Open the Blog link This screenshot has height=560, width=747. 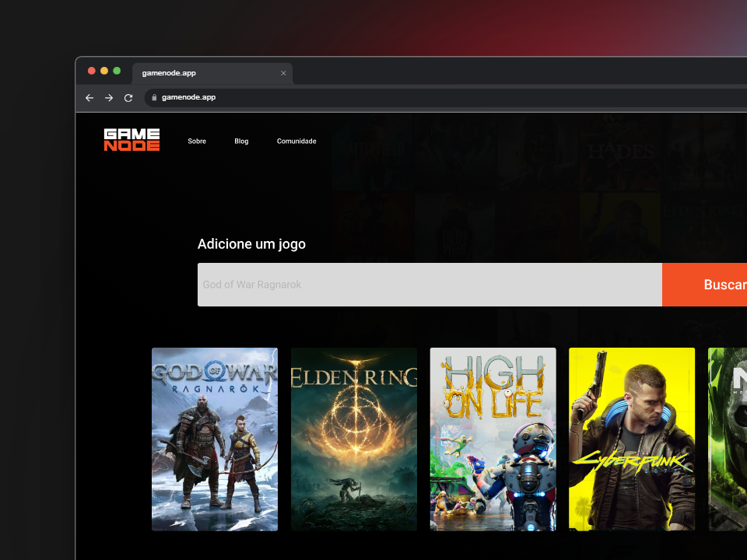(x=241, y=141)
